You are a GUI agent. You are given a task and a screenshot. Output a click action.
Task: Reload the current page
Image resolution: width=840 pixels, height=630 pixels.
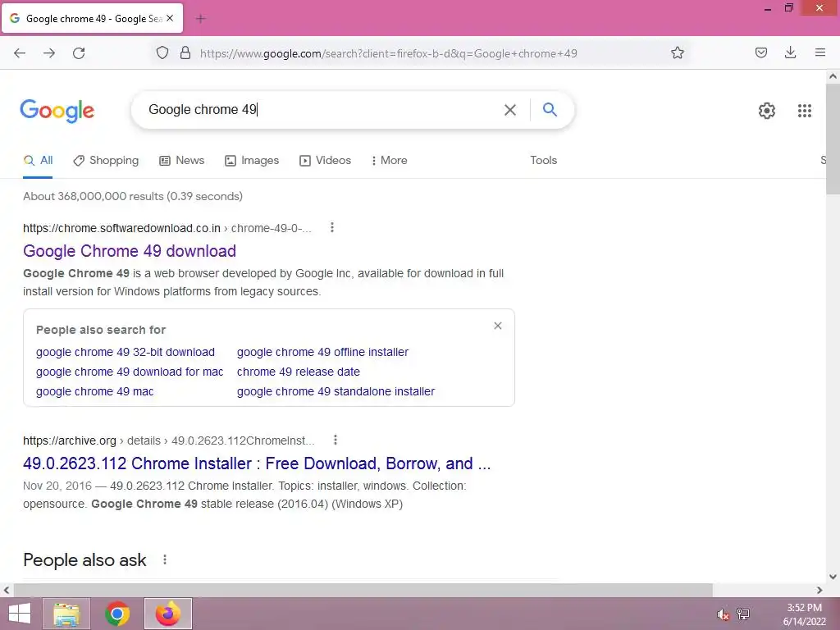(79, 53)
